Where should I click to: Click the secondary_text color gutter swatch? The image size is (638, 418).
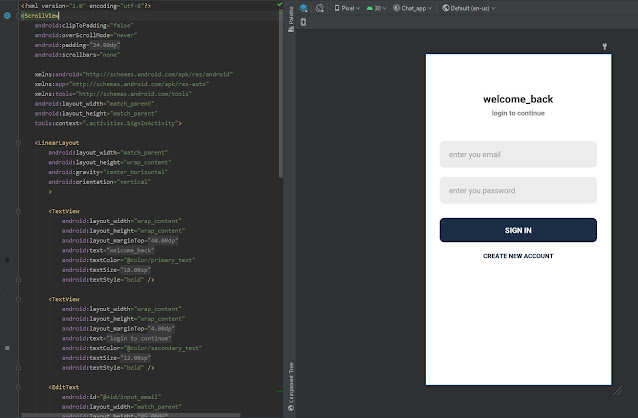pyautogui.click(x=7, y=347)
